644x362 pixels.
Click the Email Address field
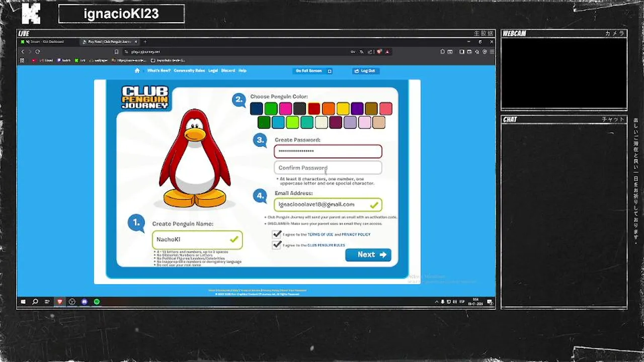pos(328,205)
